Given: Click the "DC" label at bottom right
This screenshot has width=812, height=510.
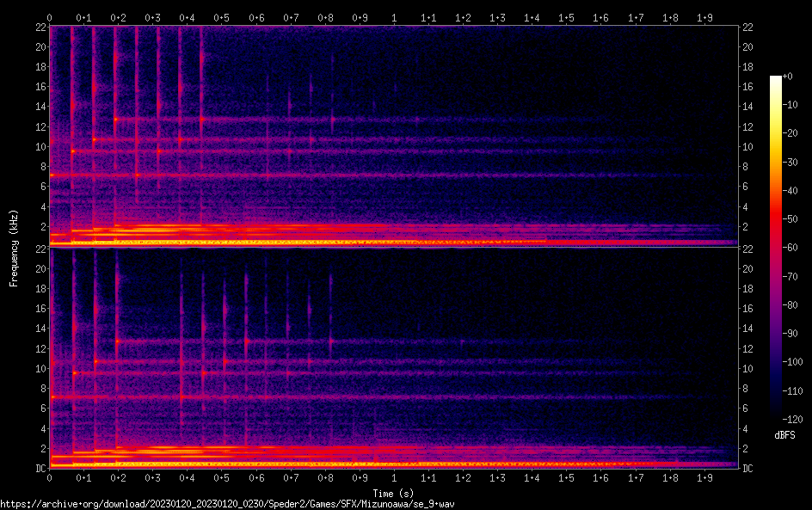Looking at the screenshot, I should 748,469.
